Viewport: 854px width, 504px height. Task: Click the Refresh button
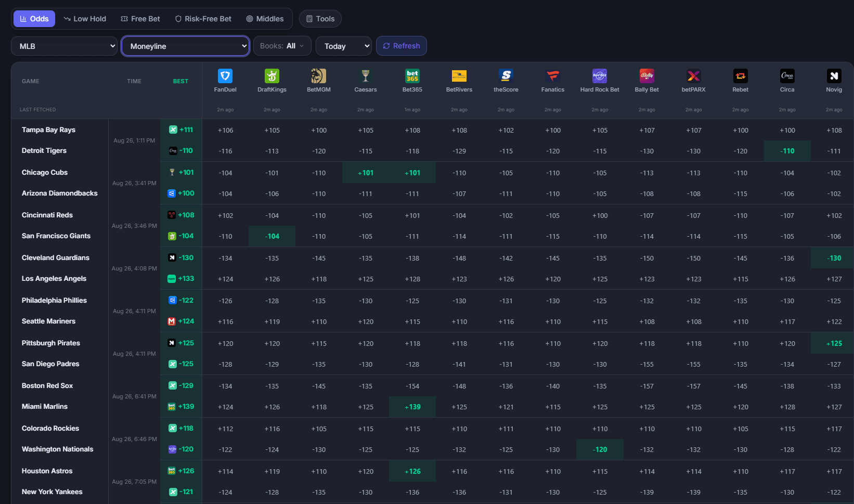[x=402, y=46]
